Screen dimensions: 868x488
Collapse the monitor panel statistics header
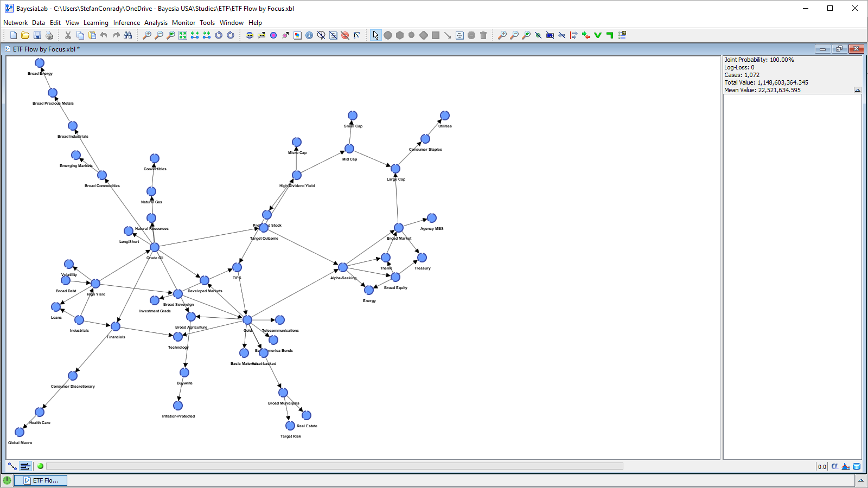tap(857, 90)
